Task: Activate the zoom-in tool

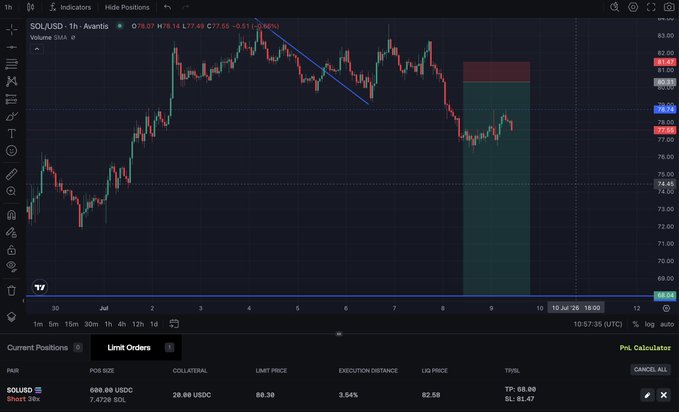Action: (x=12, y=191)
